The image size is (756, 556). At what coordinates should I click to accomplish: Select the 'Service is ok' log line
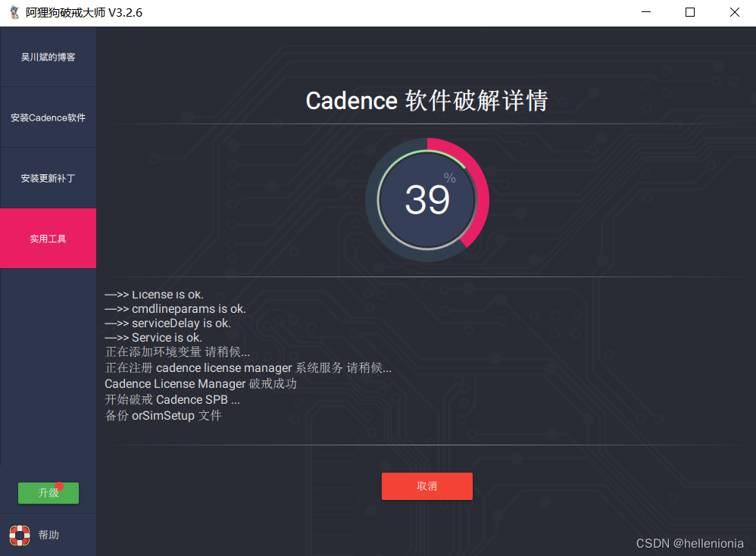(153, 337)
